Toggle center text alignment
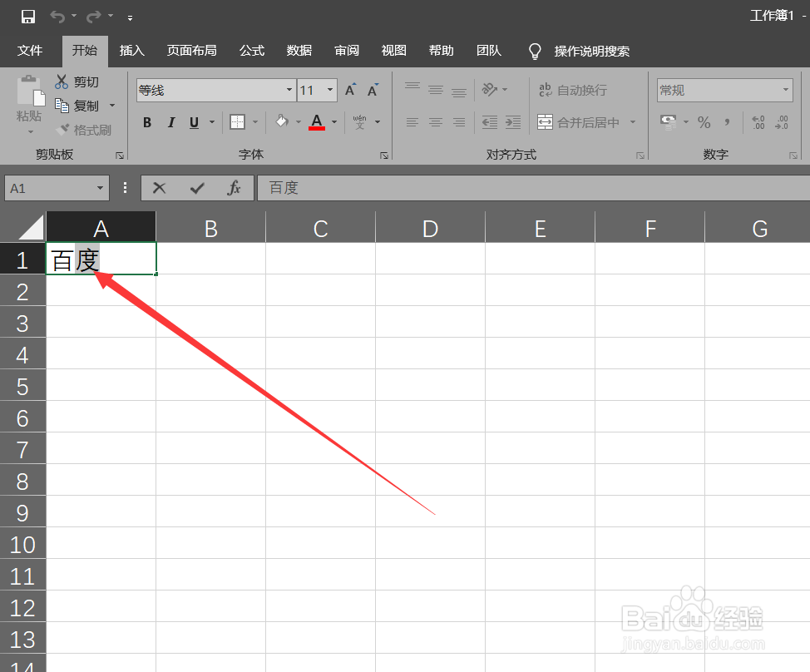The image size is (810, 672). pos(436,122)
